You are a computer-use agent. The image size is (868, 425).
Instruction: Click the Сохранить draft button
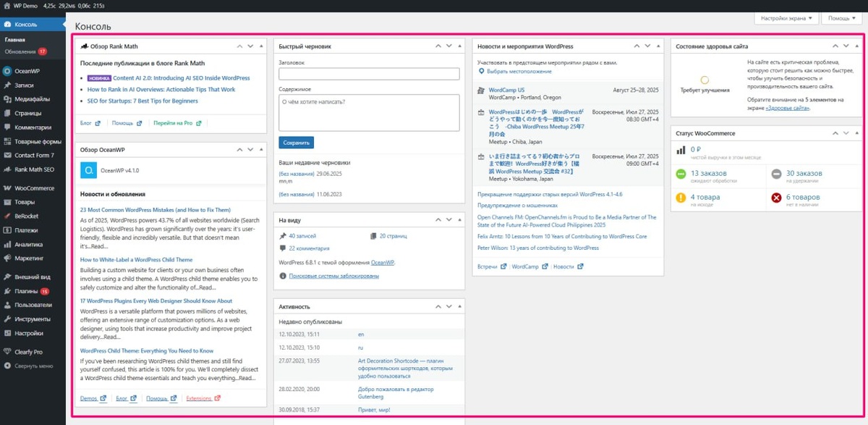click(x=297, y=143)
